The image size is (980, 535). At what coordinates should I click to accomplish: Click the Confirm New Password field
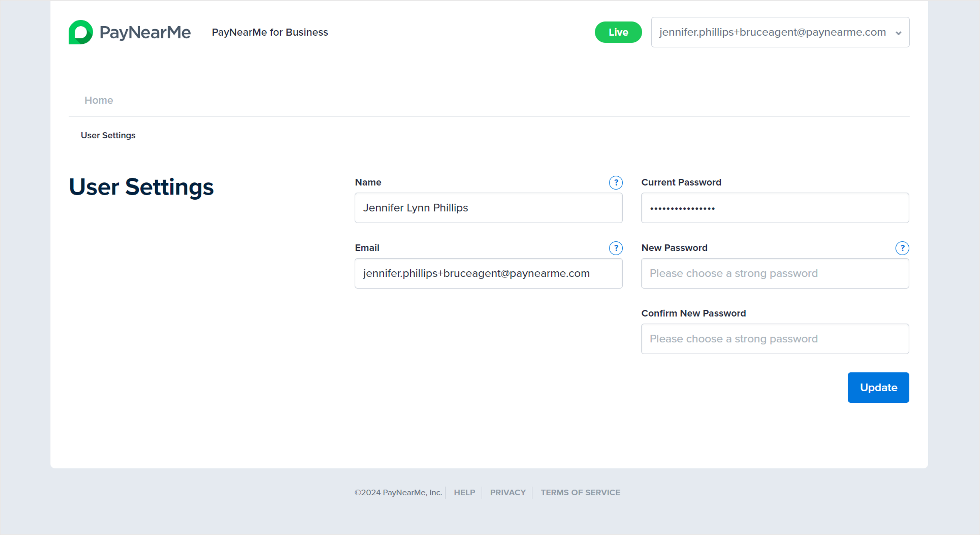[774, 339]
